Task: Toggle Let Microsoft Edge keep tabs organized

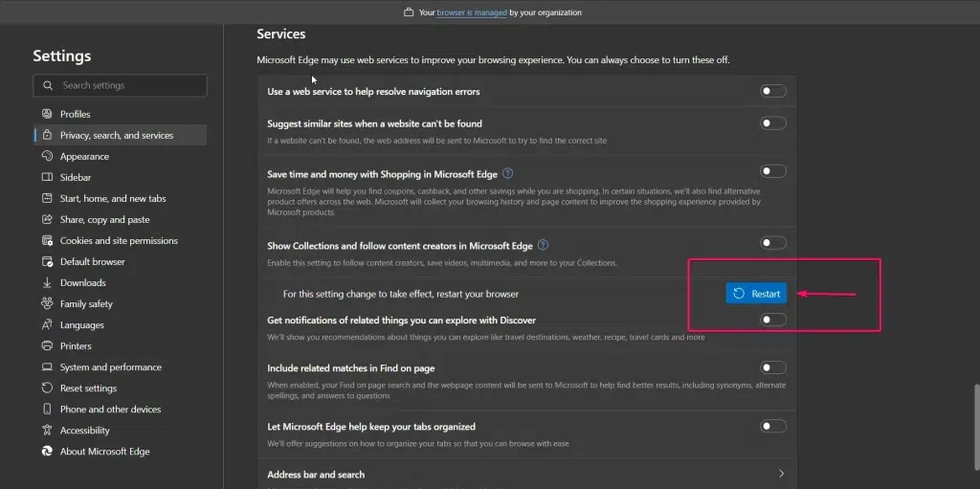Action: [x=773, y=427]
